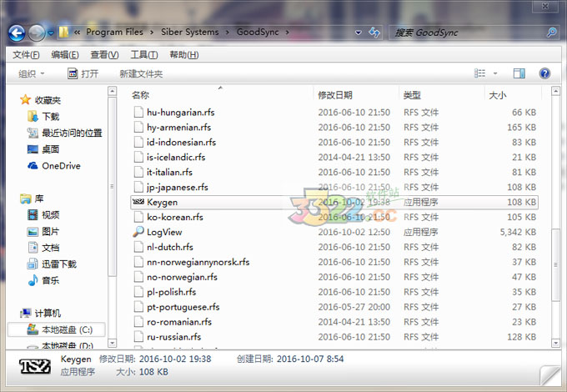Open the recent locations dropdown beside Forward

coord(51,33)
